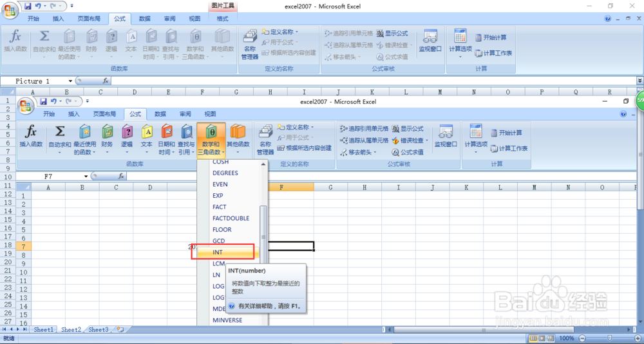Open 名称管理器 in the top ribbon
644x344 pixels.
250,44
